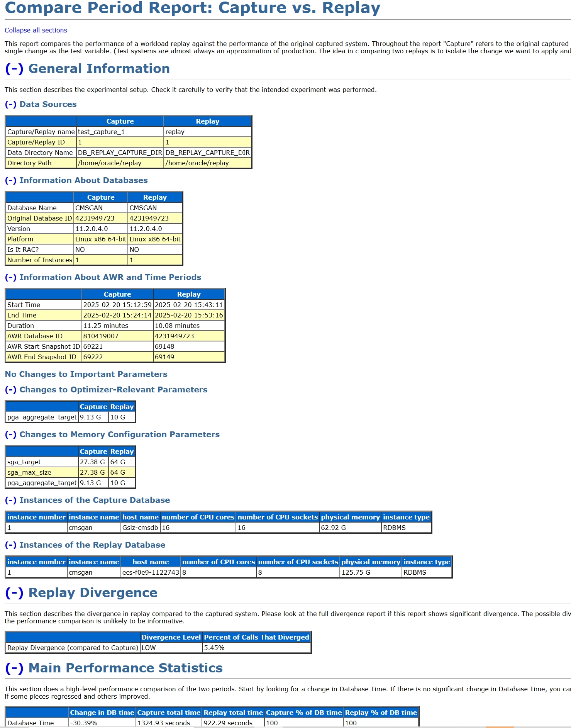Viewport: 571px width, 728px height.
Task: Select the 'test_capture_1' capture name cell
Action: (120, 132)
